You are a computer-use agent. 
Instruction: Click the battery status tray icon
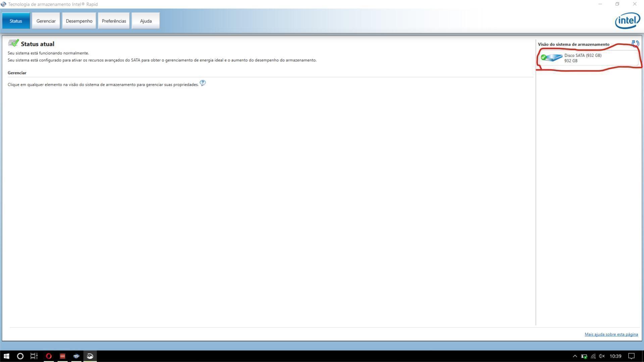pyautogui.click(x=584, y=356)
